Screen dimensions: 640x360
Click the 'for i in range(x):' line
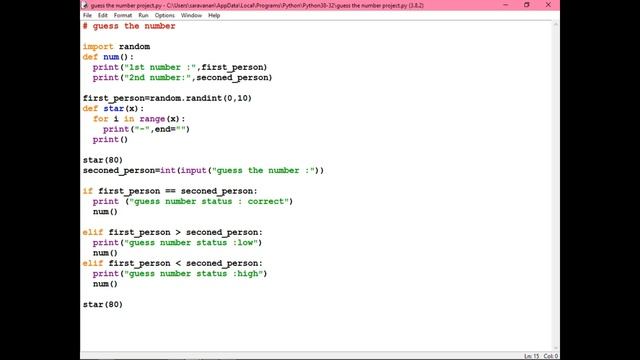[x=139, y=119]
